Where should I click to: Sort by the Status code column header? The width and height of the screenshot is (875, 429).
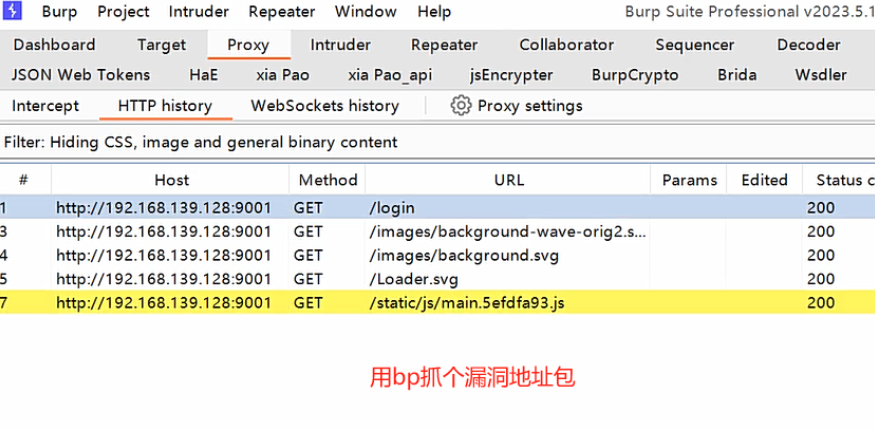tap(839, 180)
